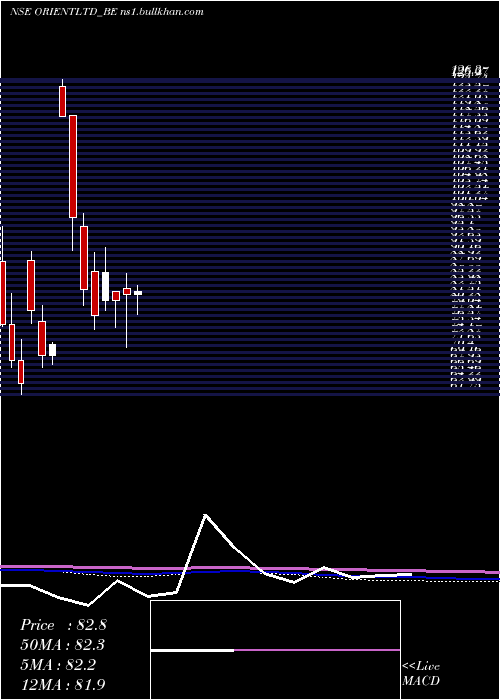This screenshot has height=700, width=500.
Task: Select the '12MA : 81.9' value
Action: tap(63, 684)
